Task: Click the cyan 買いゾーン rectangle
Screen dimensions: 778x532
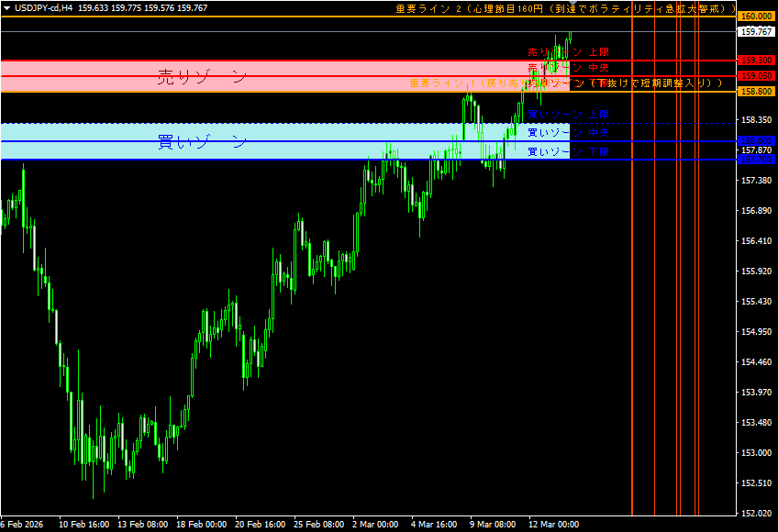Action: pyautogui.click(x=275, y=141)
